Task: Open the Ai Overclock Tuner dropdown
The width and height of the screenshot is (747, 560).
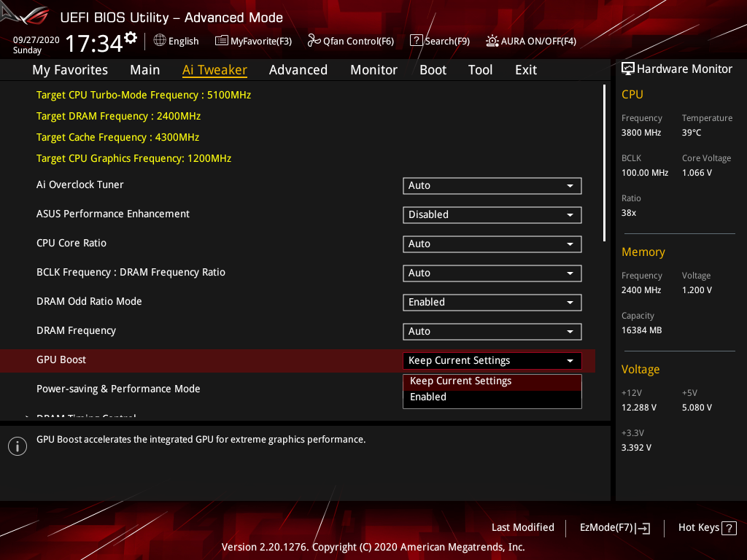Action: pos(492,186)
